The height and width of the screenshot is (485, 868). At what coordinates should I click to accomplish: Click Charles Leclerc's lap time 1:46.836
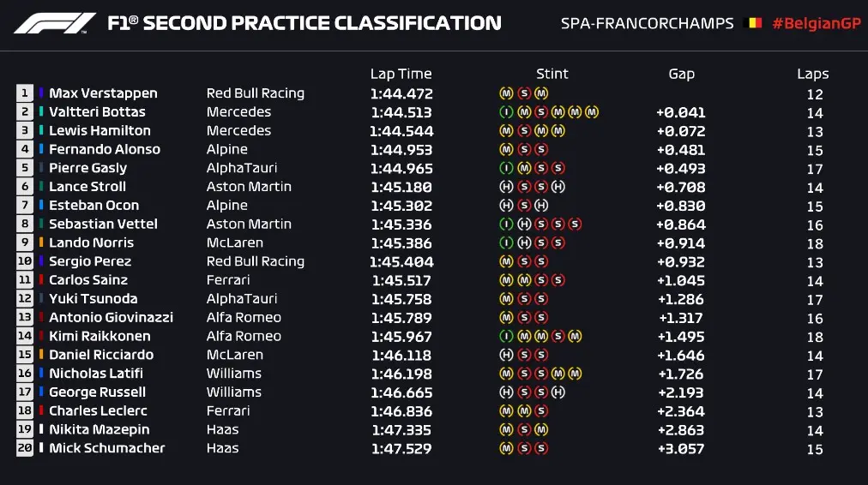(x=401, y=411)
